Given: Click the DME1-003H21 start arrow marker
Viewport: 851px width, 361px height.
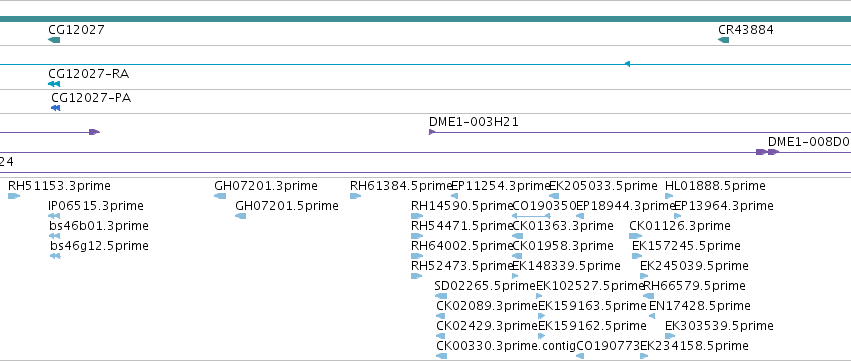Looking at the screenshot, I should tap(432, 132).
